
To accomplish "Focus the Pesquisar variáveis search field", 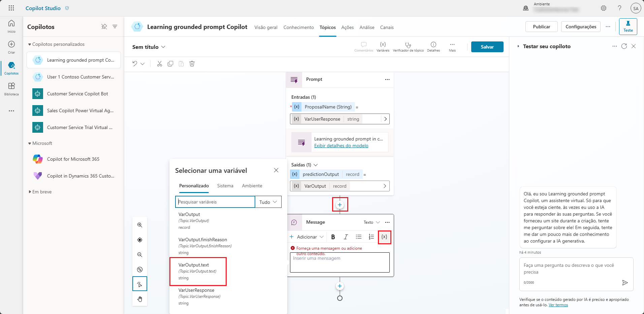I will [x=215, y=202].
